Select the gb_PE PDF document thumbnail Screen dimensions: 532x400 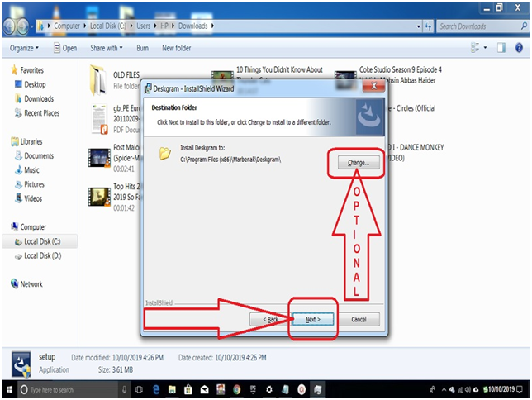100,119
